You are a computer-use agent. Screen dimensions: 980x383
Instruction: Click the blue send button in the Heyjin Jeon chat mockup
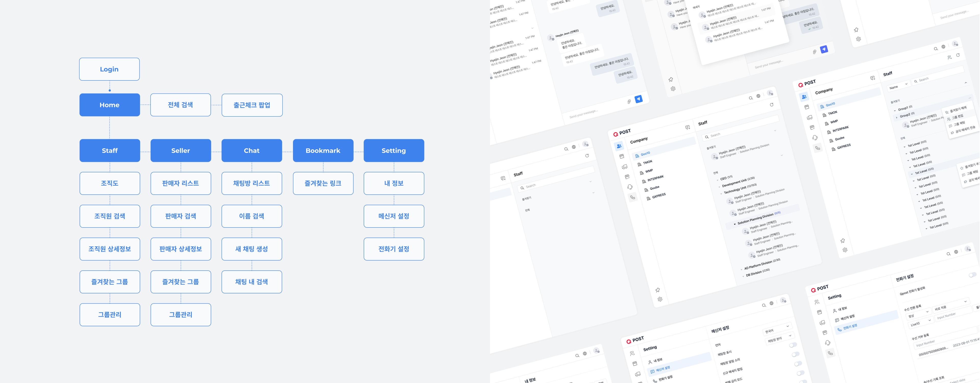click(639, 99)
